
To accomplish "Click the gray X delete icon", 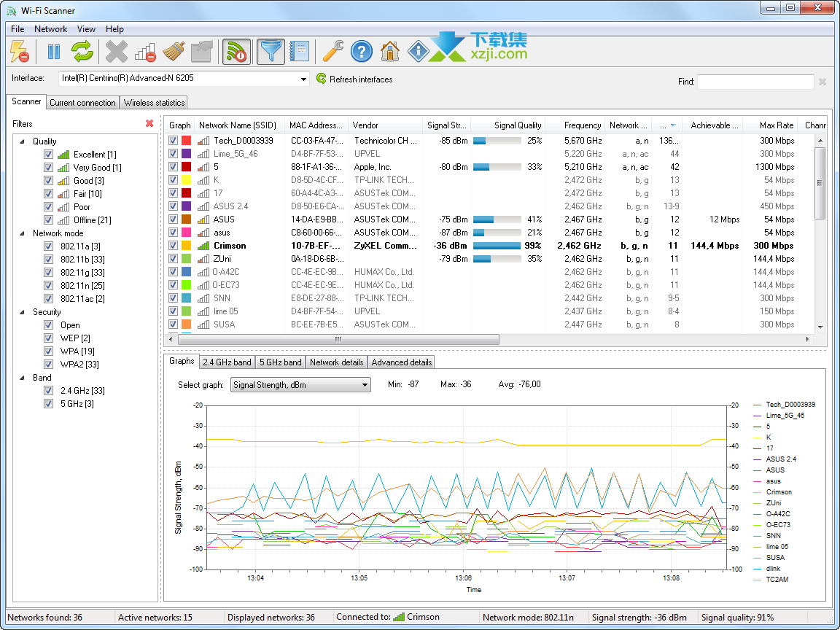I will coord(116,52).
